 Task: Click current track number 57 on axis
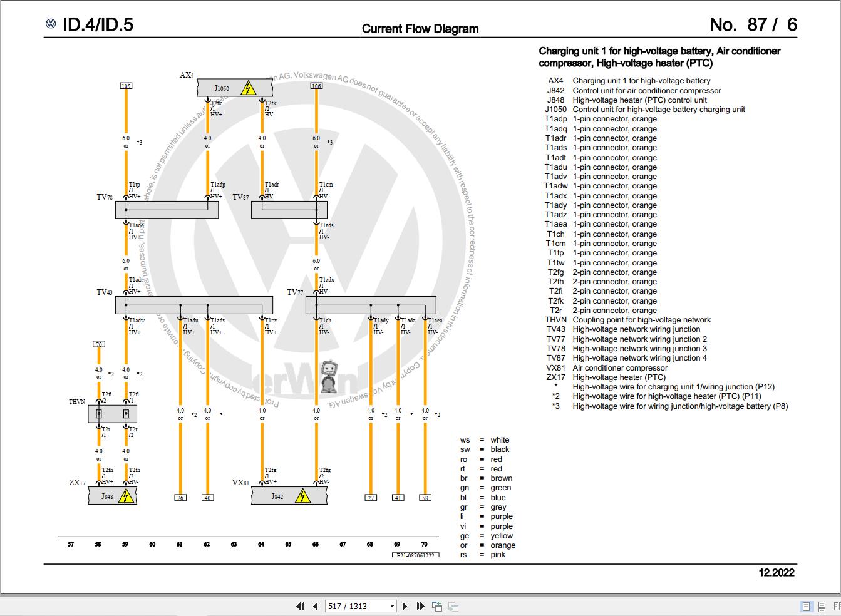[x=71, y=544]
